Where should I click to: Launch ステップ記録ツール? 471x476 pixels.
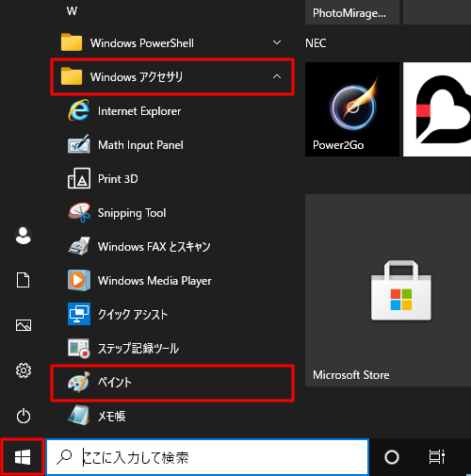click(172, 349)
